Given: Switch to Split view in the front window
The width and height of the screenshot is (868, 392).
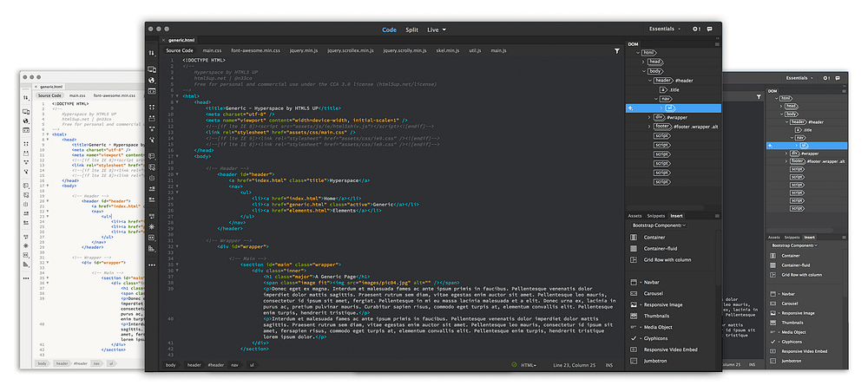Looking at the screenshot, I should pos(411,29).
